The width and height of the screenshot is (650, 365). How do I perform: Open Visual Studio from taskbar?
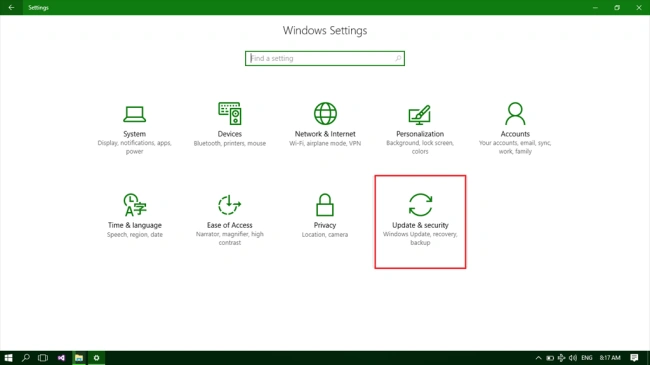[x=61, y=358]
